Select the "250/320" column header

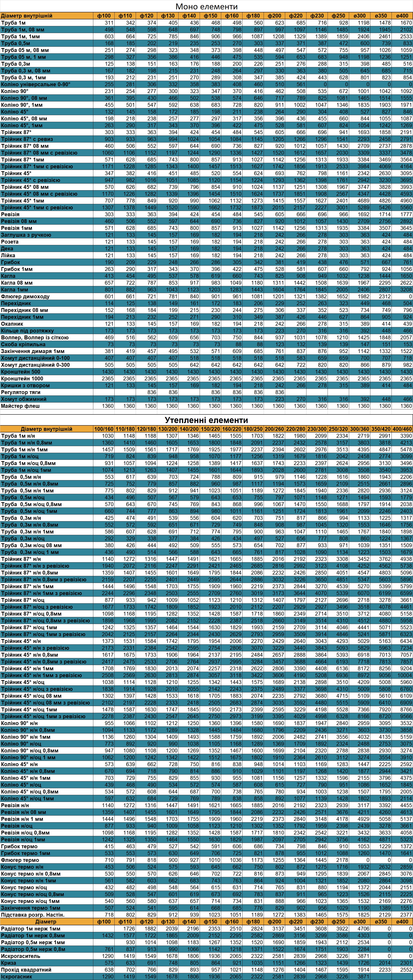338,429
